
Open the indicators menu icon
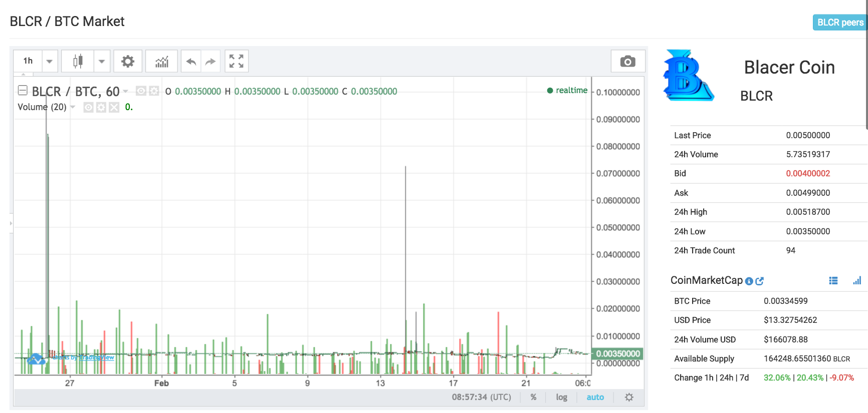(161, 62)
